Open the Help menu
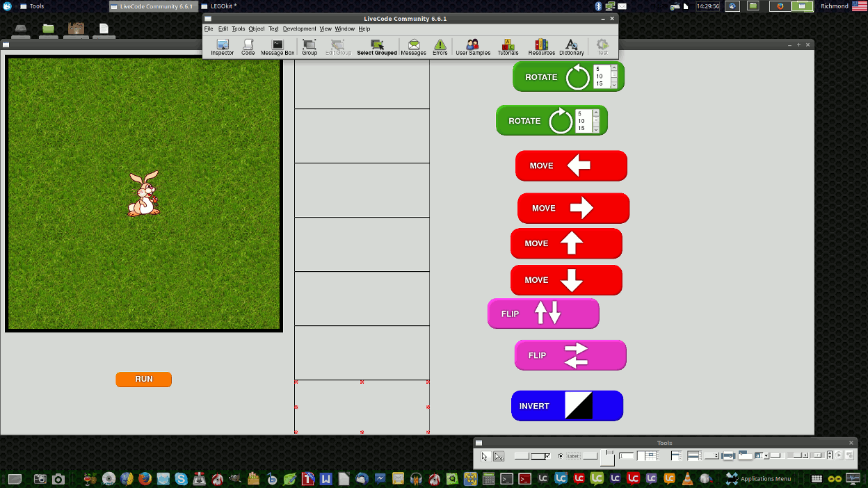The width and height of the screenshot is (868, 488). coord(364,29)
